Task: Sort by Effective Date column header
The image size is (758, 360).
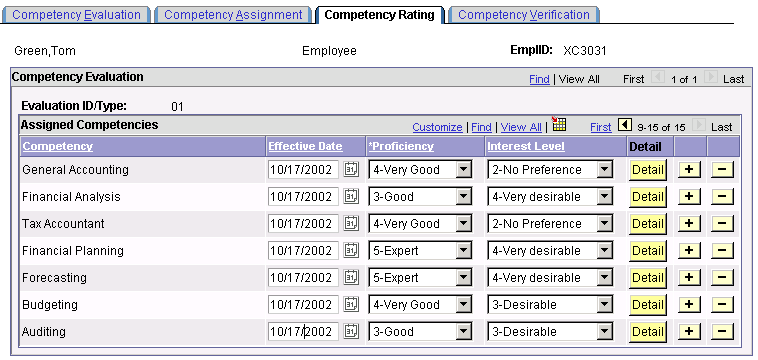Action: [306, 146]
